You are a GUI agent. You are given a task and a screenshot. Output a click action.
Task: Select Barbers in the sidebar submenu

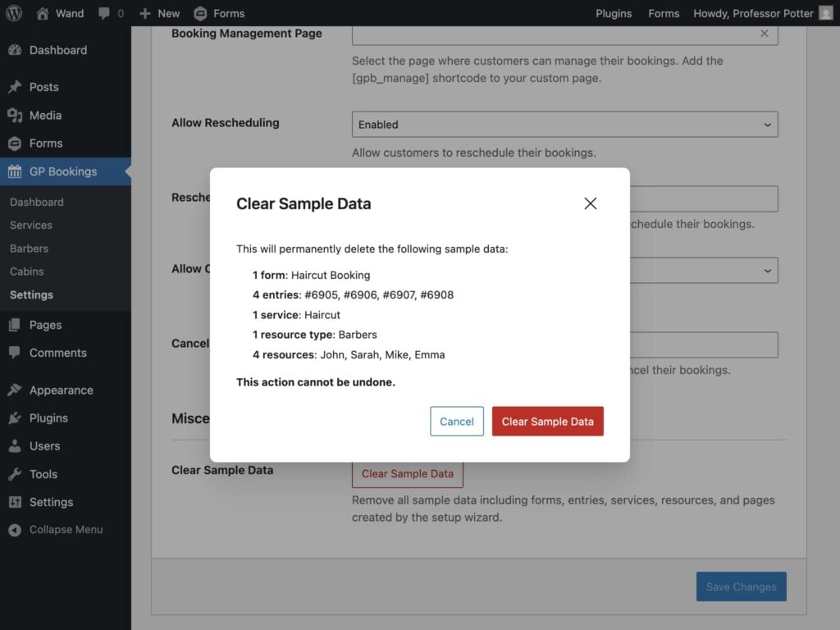tap(29, 249)
